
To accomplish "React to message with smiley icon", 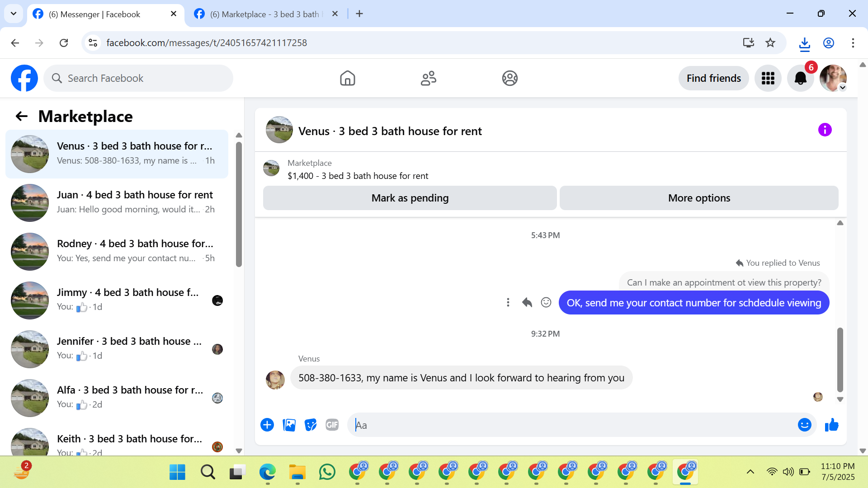I will coord(546,302).
